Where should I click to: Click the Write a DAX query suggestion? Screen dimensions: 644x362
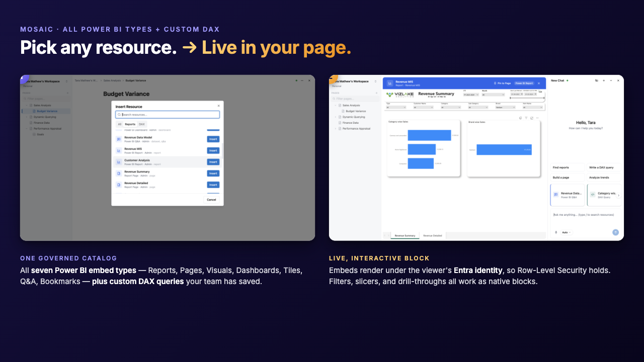[x=604, y=167]
